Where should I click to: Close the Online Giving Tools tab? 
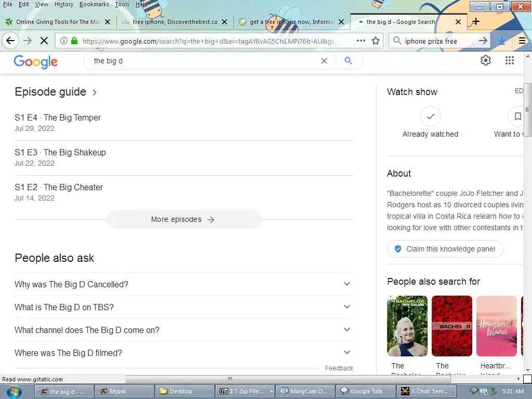108,22
